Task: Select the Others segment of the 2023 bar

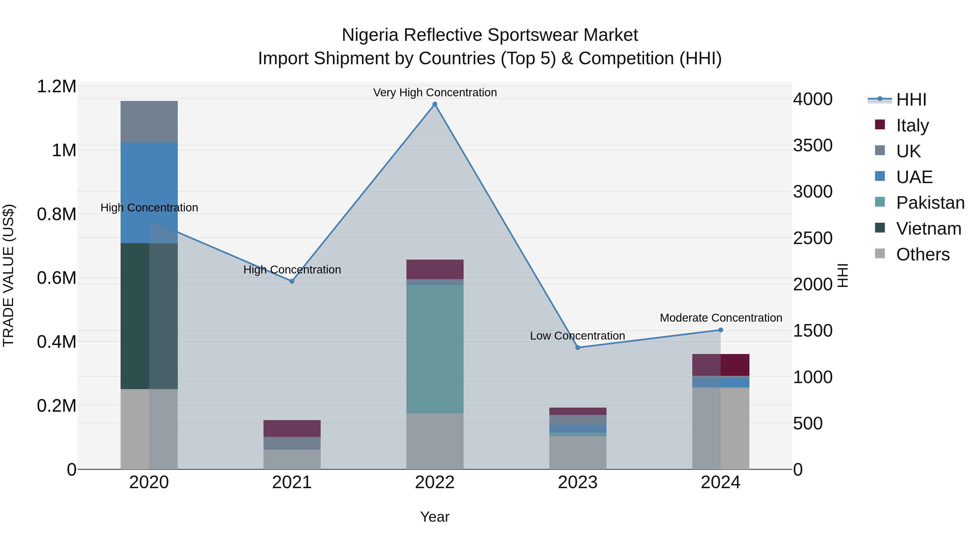Action: pyautogui.click(x=578, y=453)
